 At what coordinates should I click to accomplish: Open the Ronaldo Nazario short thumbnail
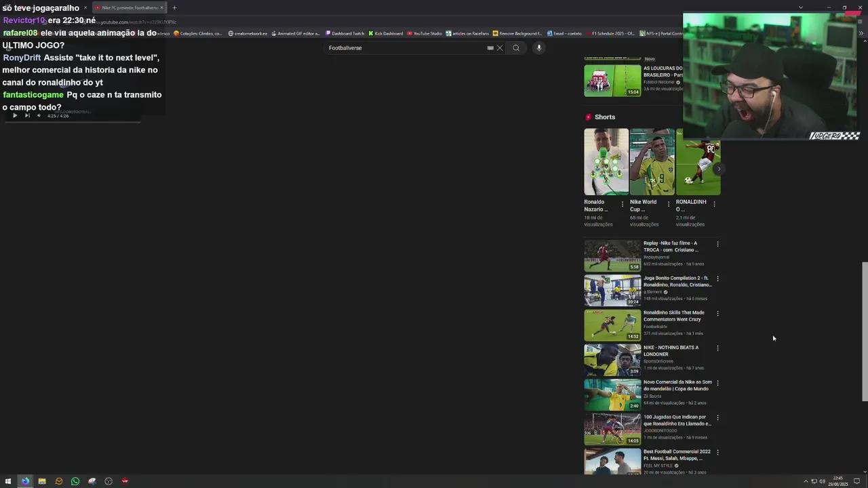606,161
